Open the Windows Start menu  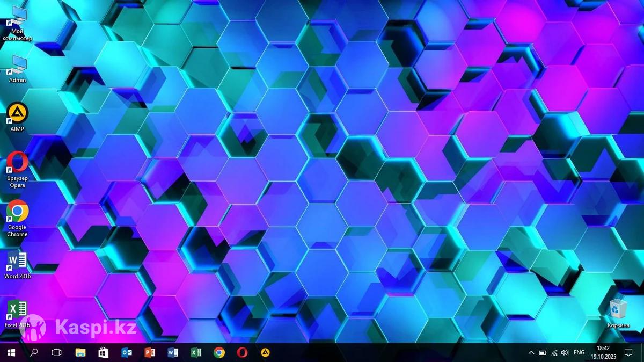pyautogui.click(x=10, y=352)
